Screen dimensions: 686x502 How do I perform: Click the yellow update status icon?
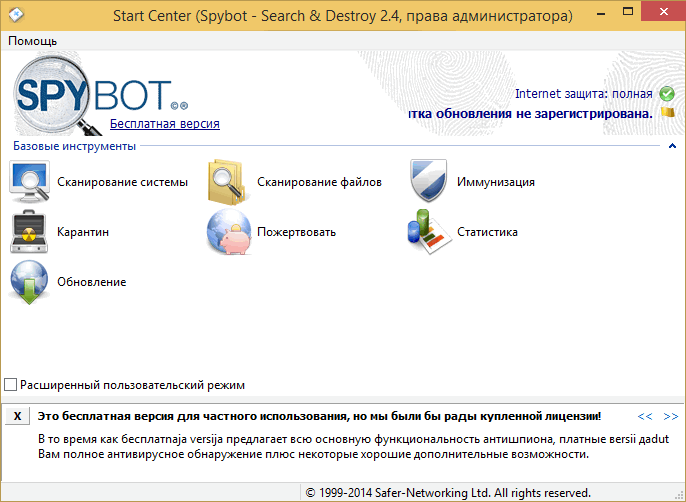[x=667, y=112]
